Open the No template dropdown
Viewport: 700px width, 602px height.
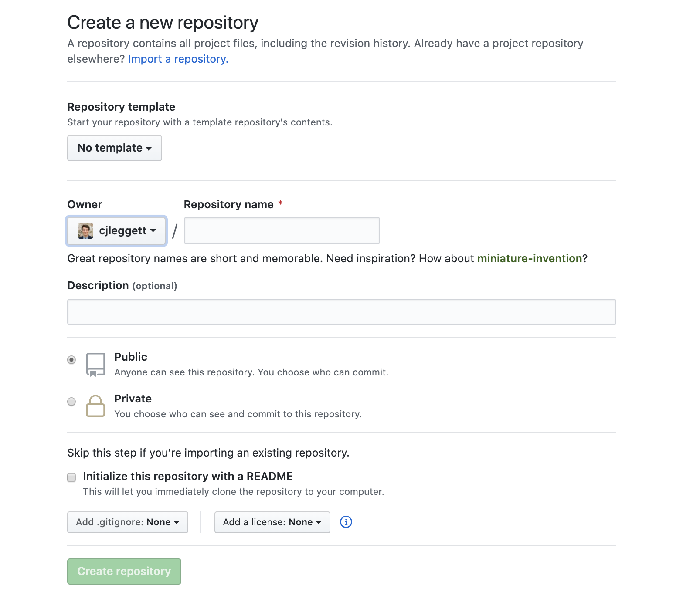115,148
